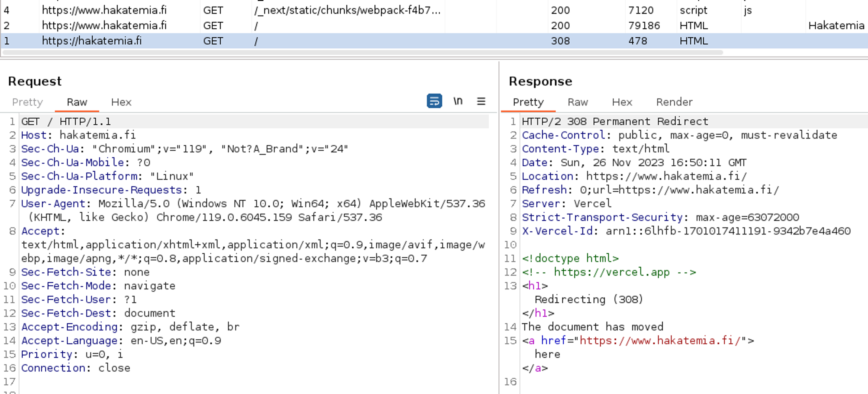Viewport: 868px width, 394px height.
Task: Toggle the show non-printable characters \n icon
Action: point(458,101)
